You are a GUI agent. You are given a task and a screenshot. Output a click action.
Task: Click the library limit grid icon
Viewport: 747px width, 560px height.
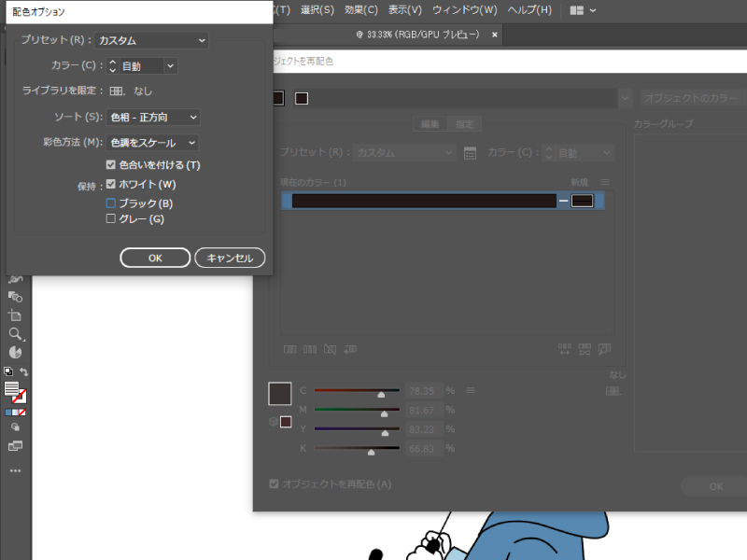118,91
